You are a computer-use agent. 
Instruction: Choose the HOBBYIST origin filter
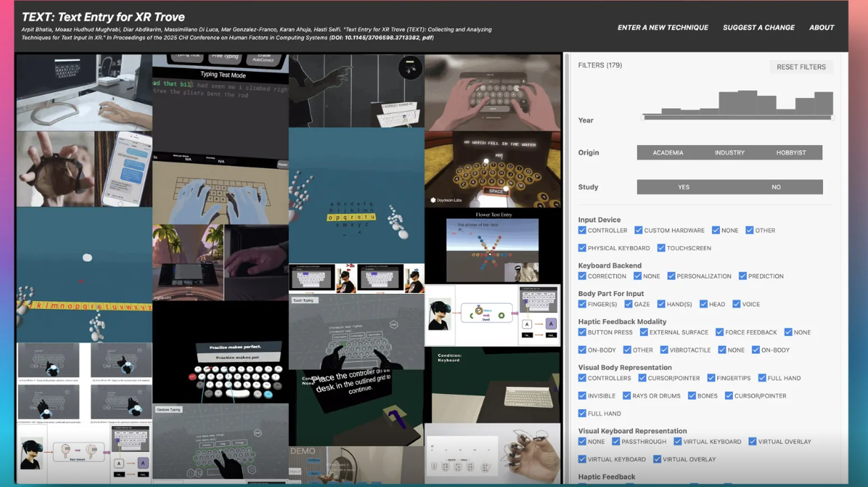791,152
